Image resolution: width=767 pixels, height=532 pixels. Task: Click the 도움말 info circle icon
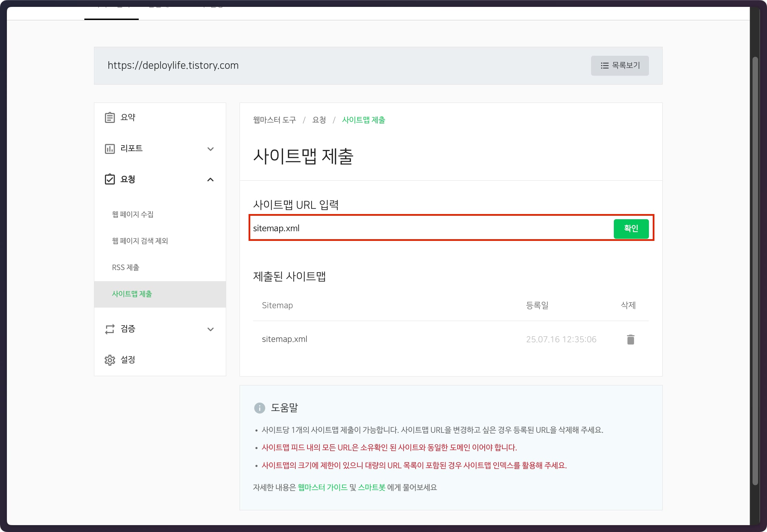[259, 408]
